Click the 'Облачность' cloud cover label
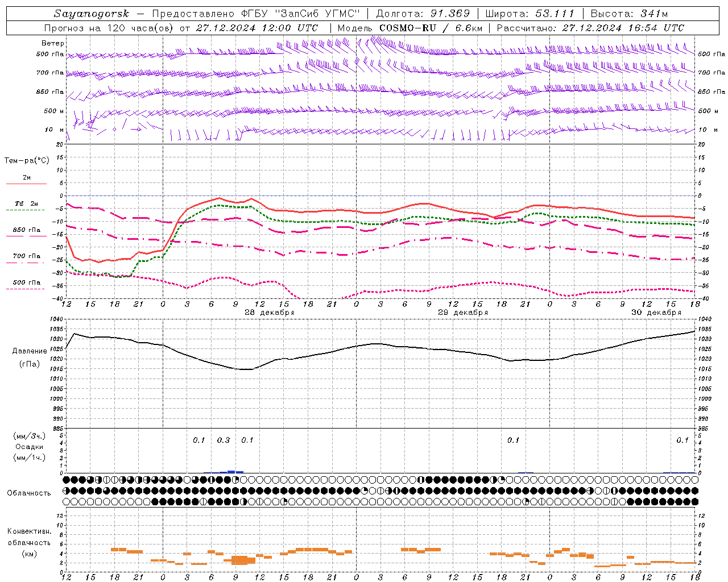 coord(29,493)
